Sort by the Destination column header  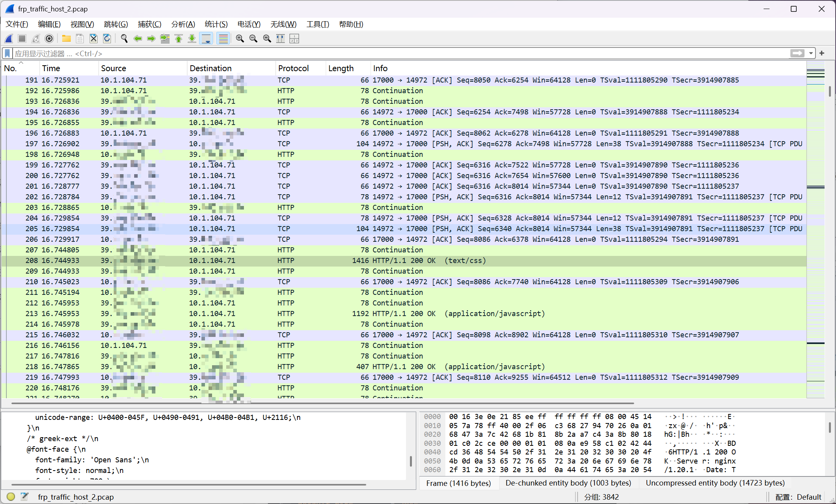231,68
